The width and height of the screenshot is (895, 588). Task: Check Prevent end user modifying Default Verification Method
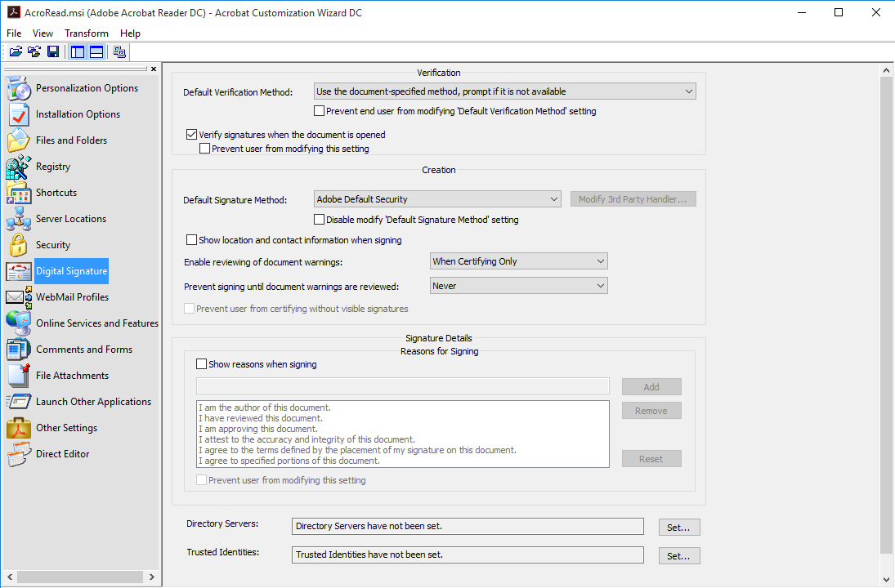pyautogui.click(x=319, y=111)
